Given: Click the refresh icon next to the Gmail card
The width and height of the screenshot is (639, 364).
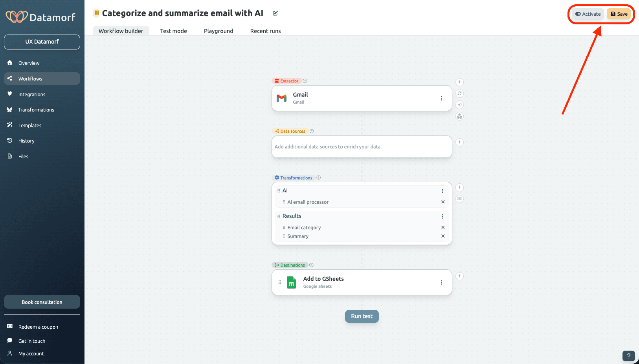Looking at the screenshot, I should coord(459,93).
